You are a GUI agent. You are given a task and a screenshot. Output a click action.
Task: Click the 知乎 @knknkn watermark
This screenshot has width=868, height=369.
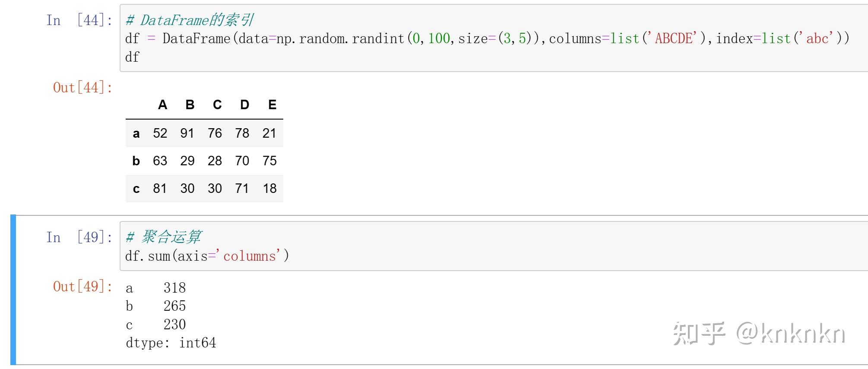coord(758,334)
